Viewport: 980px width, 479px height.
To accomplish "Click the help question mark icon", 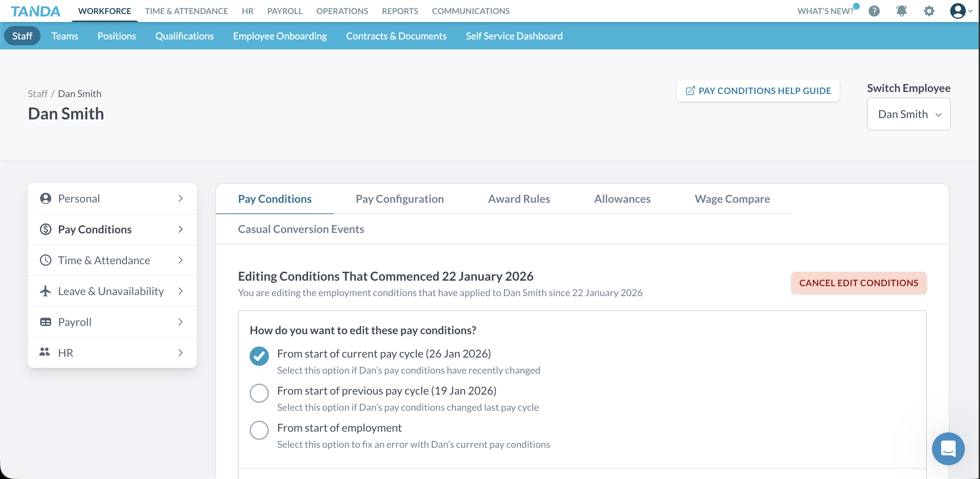I will [874, 11].
